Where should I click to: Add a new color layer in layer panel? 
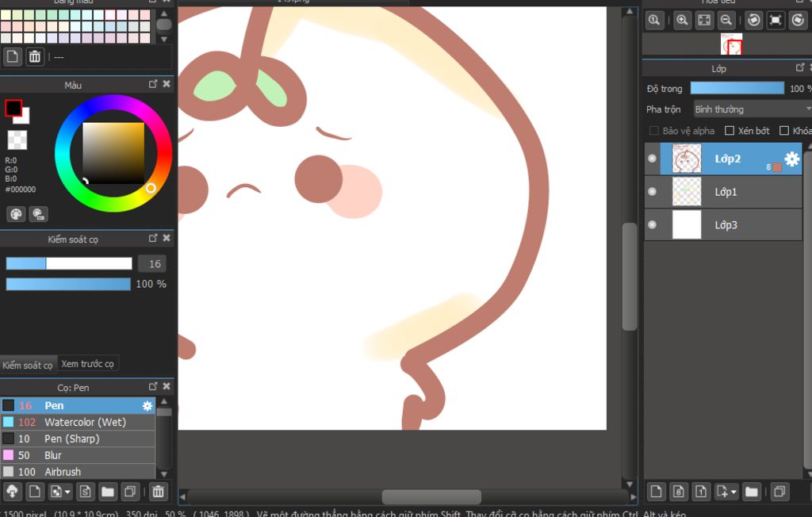pos(656,491)
